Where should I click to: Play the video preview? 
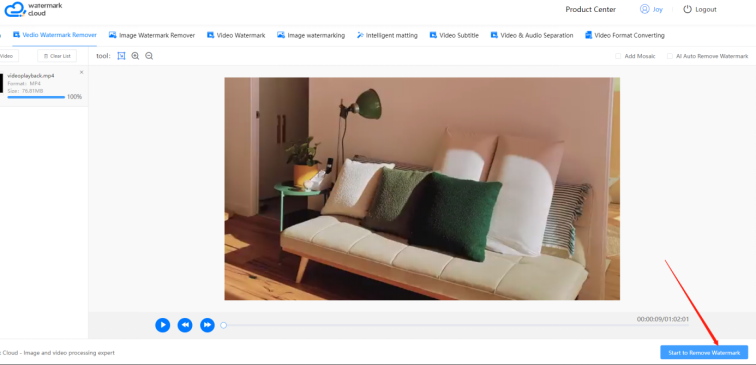(x=162, y=325)
